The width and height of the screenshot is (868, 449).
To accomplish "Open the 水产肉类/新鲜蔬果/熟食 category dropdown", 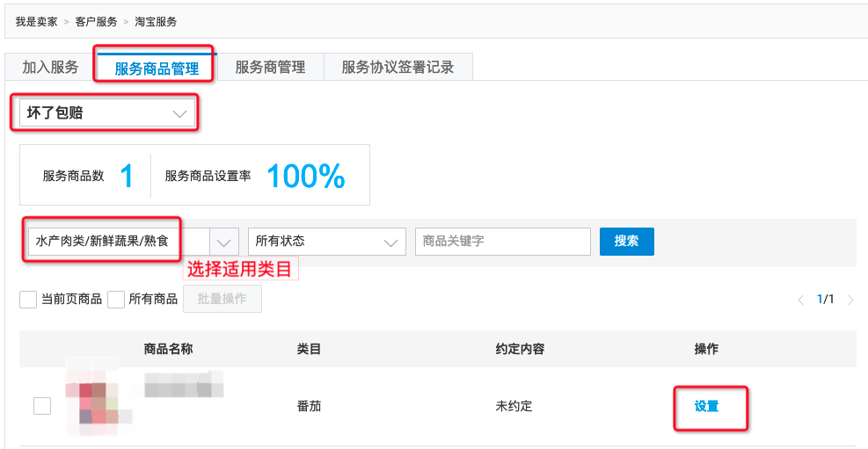I will [x=134, y=242].
